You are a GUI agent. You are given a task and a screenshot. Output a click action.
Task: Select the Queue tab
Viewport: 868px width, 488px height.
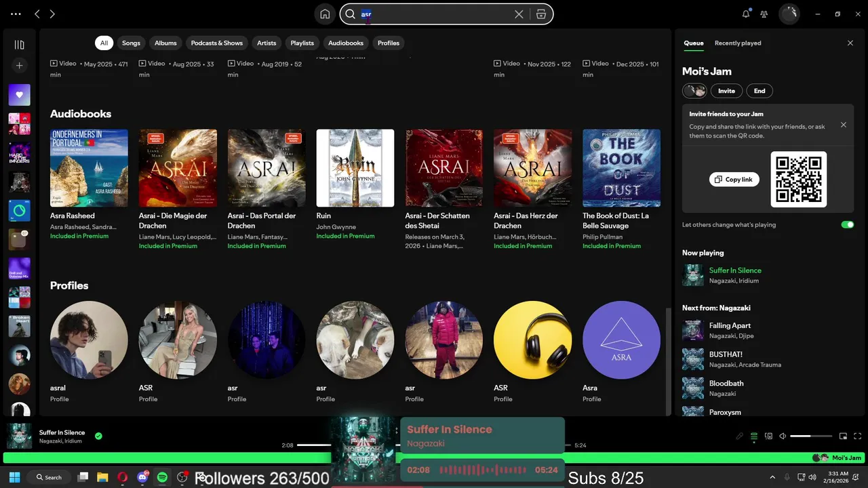click(693, 43)
